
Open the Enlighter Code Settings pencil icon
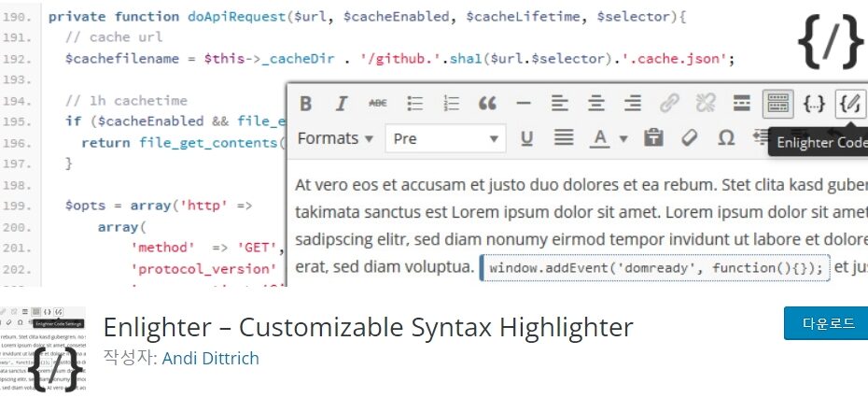tap(850, 104)
